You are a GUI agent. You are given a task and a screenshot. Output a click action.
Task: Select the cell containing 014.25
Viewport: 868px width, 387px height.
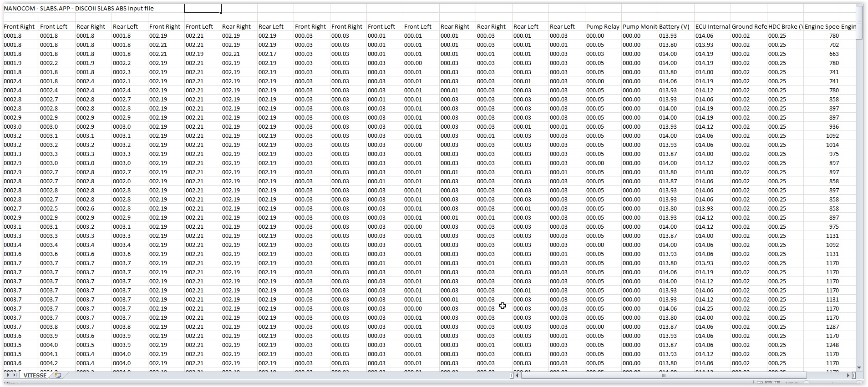(704, 308)
